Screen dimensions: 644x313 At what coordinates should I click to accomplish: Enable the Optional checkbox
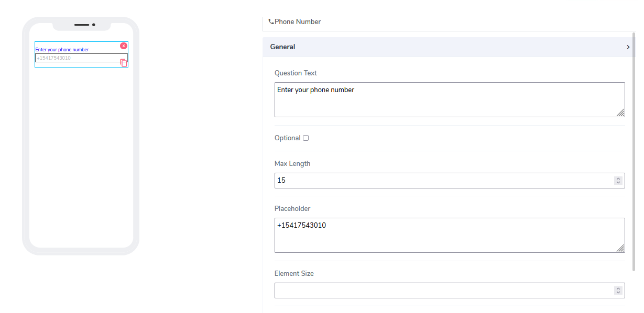[x=306, y=138]
